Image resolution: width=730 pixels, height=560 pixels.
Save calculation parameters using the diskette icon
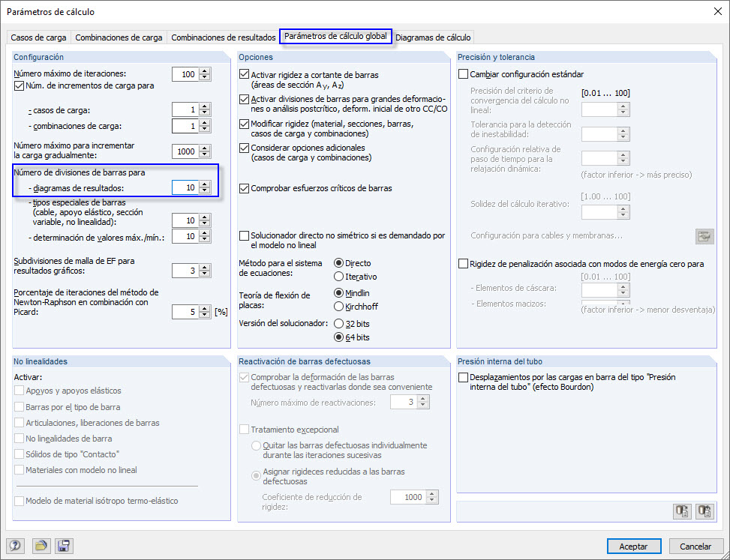(x=64, y=546)
